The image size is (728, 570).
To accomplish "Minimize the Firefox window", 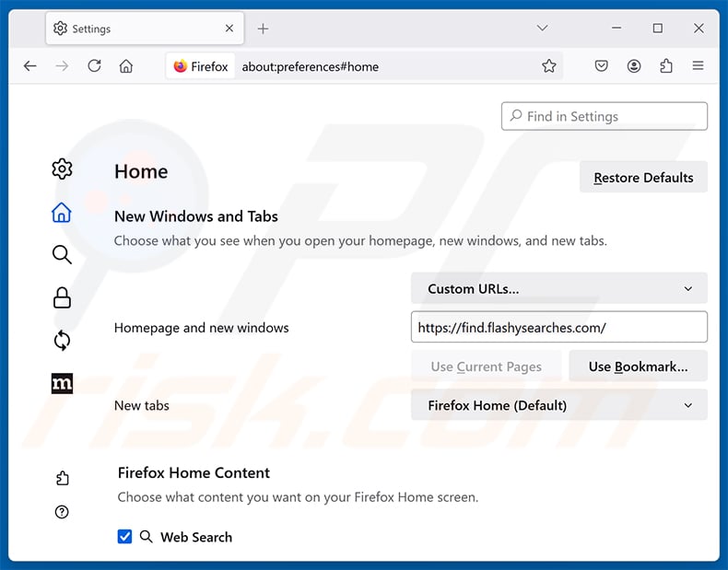I will point(616,29).
